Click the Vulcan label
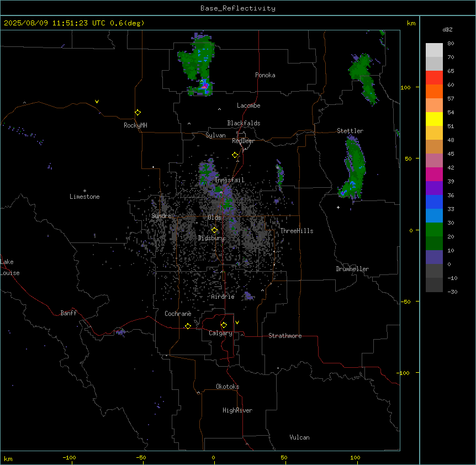 point(300,437)
